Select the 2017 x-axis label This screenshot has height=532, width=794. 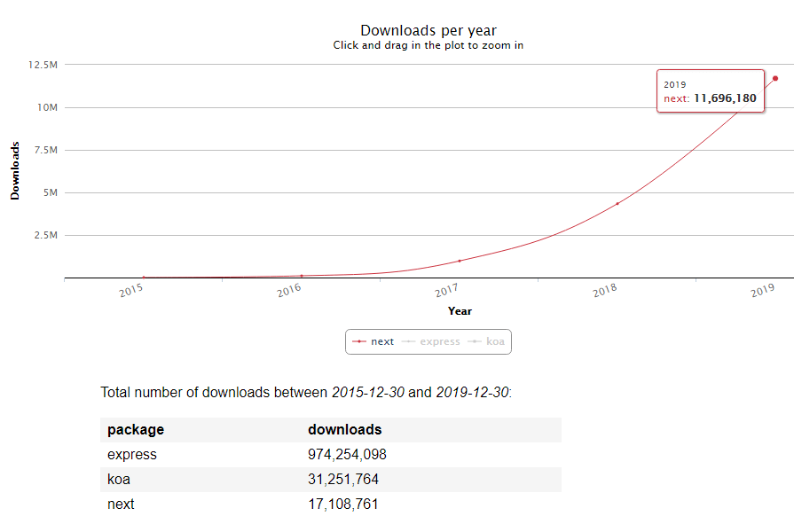(446, 290)
